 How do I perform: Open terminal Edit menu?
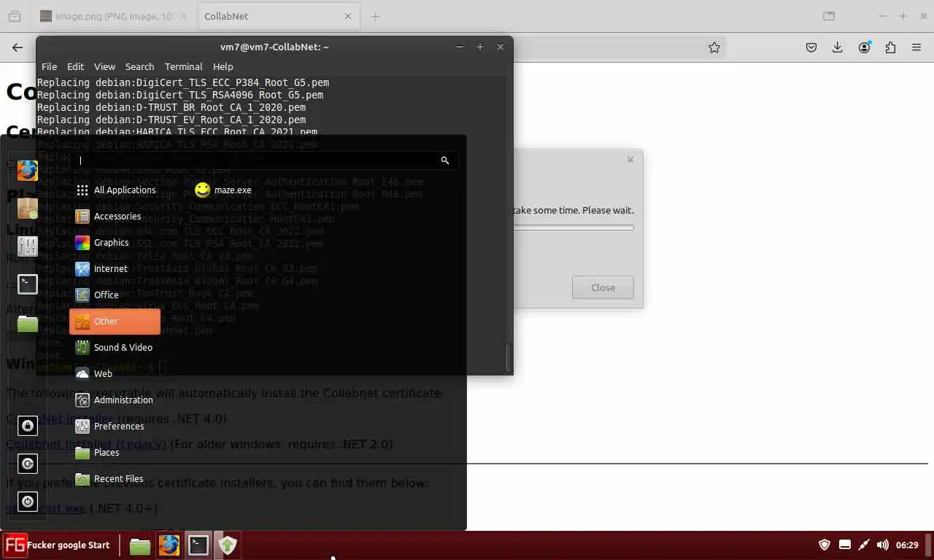pos(76,66)
